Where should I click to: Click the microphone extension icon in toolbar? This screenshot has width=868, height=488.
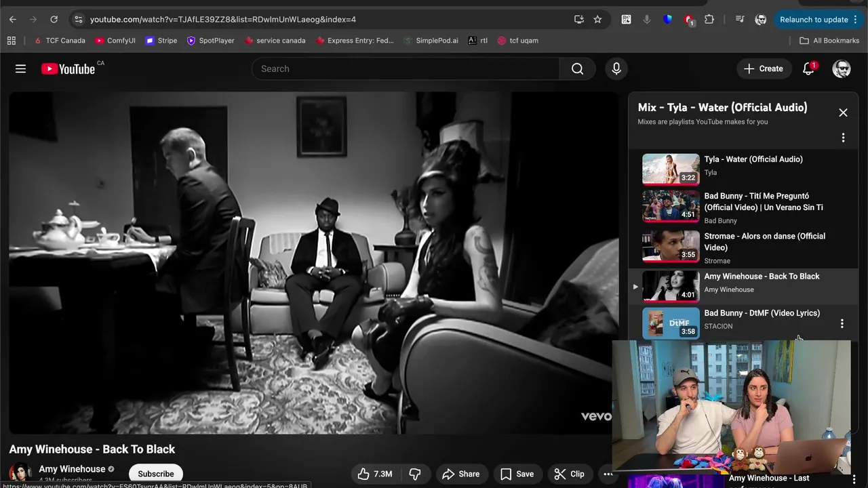[647, 20]
